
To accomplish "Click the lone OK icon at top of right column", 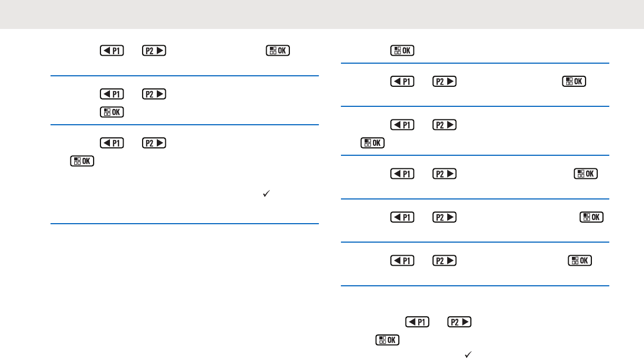I will coord(403,51).
